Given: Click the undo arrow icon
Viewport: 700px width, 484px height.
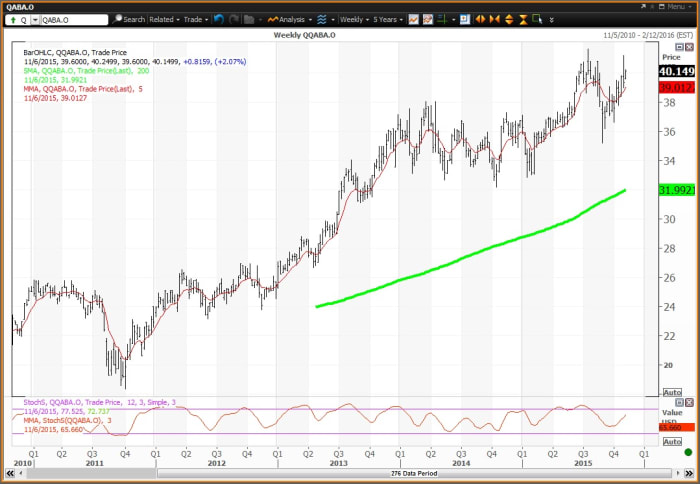Looking at the screenshot, I should click(219, 19).
